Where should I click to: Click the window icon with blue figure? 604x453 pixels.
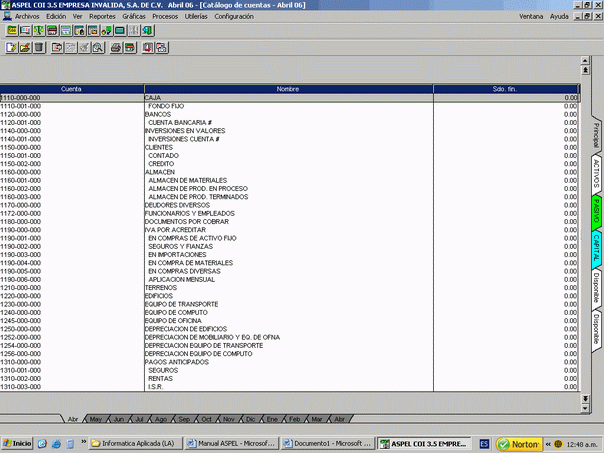pos(79,30)
